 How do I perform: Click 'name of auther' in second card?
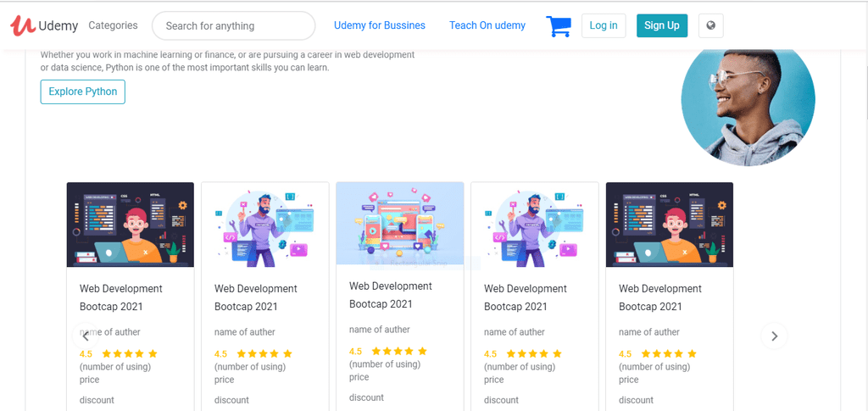pos(245,332)
